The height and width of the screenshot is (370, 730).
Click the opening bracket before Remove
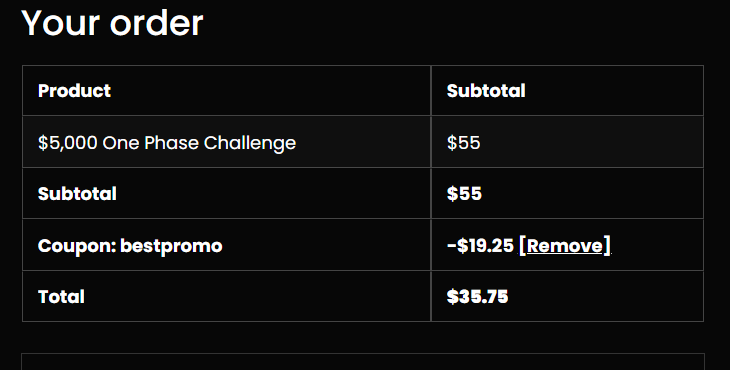[522, 246]
